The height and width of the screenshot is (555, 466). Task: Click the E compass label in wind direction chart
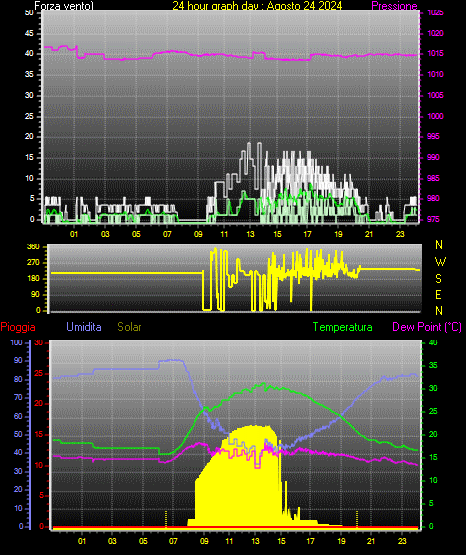pyautogui.click(x=438, y=295)
